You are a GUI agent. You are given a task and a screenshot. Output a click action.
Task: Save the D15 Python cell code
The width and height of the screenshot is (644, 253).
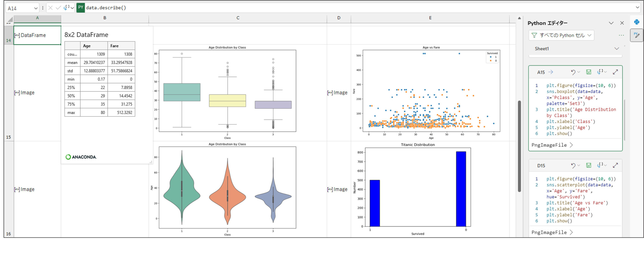[588, 165]
